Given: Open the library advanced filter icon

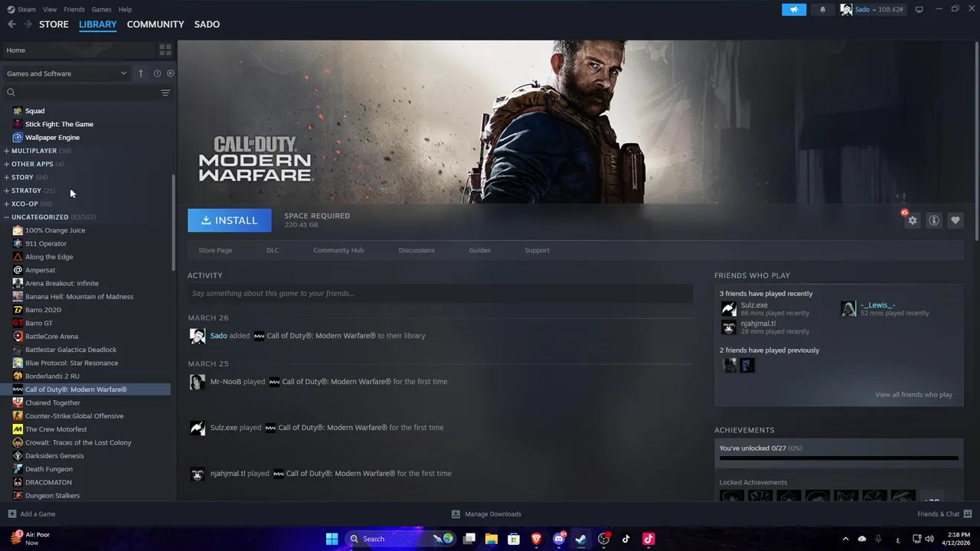Looking at the screenshot, I should coord(165,93).
